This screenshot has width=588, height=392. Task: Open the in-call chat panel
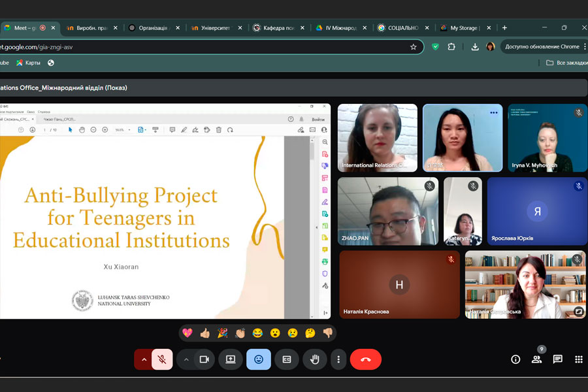tap(557, 359)
